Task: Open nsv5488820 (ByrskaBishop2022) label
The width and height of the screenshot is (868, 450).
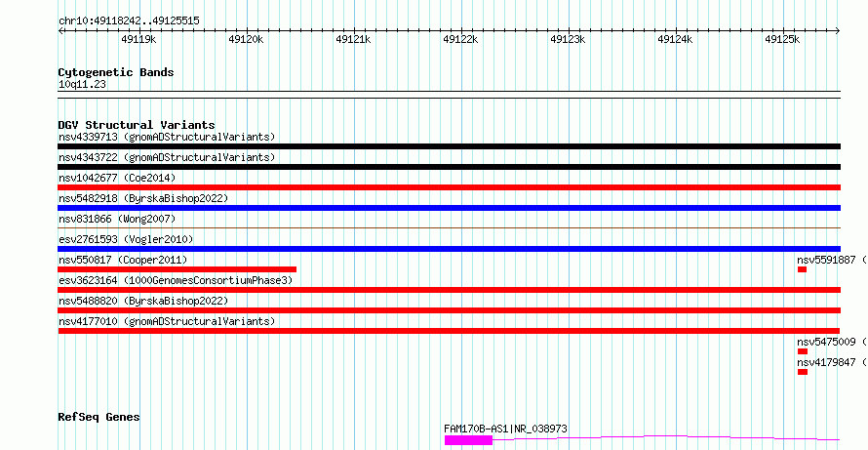Action: 143,301
